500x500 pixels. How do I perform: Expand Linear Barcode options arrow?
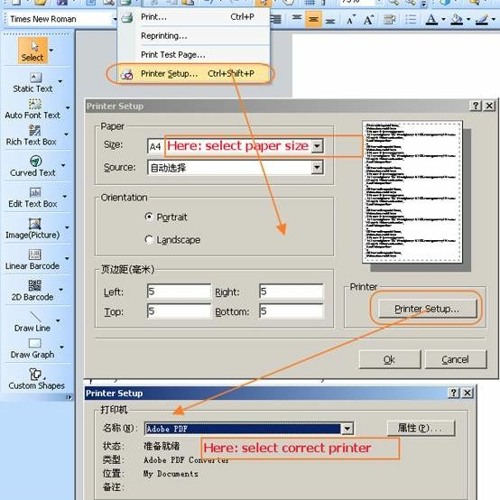pos(67,258)
